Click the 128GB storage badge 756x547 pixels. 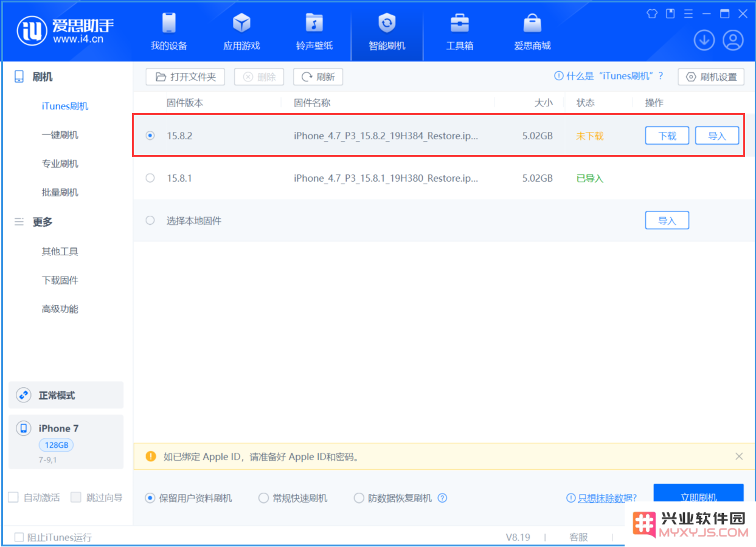(x=56, y=445)
